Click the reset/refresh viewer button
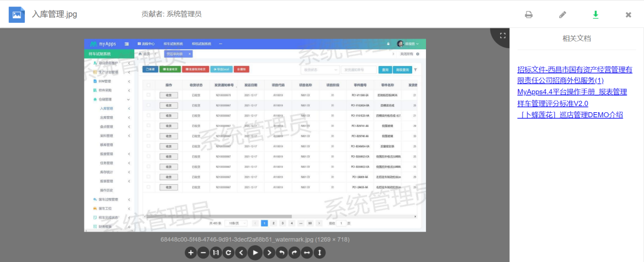Screen dimensions: 644x262 pos(229,252)
